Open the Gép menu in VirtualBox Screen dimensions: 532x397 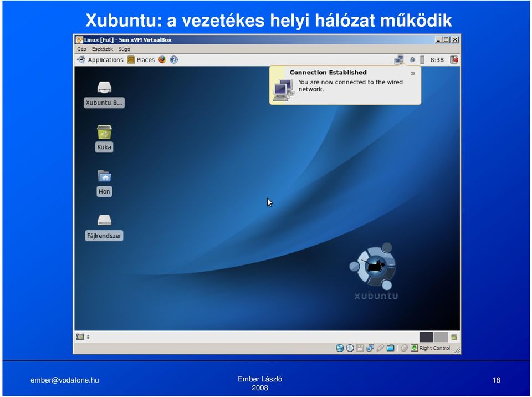81,49
